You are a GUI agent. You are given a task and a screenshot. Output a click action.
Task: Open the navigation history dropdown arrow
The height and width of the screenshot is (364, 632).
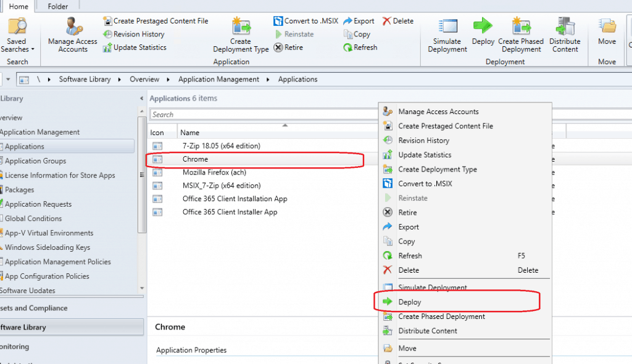8,80
